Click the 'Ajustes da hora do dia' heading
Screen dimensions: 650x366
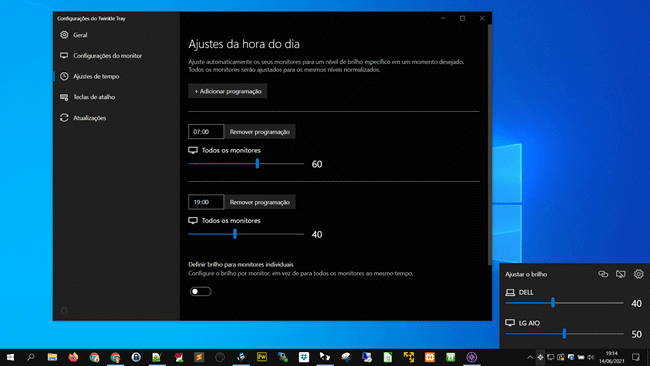tap(244, 44)
